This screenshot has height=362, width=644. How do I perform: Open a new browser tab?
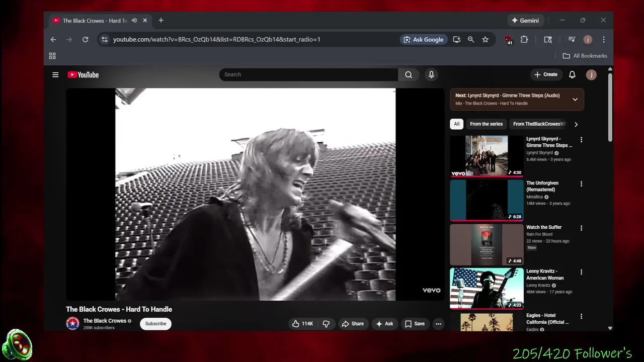161,21
